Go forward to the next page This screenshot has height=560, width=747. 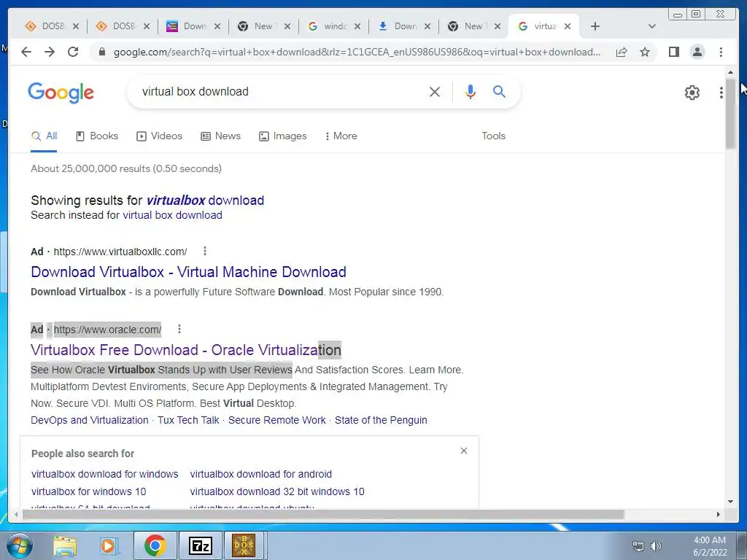(x=50, y=52)
